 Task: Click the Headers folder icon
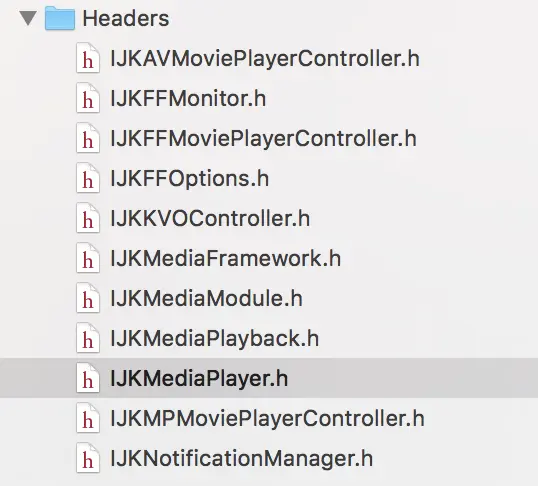pos(60,18)
